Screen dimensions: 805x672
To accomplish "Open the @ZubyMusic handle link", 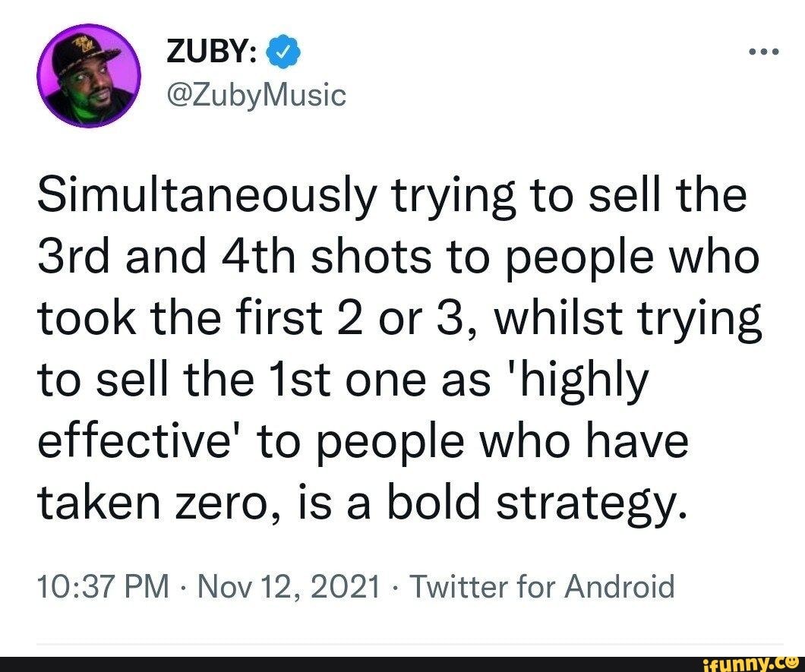I will [x=254, y=95].
